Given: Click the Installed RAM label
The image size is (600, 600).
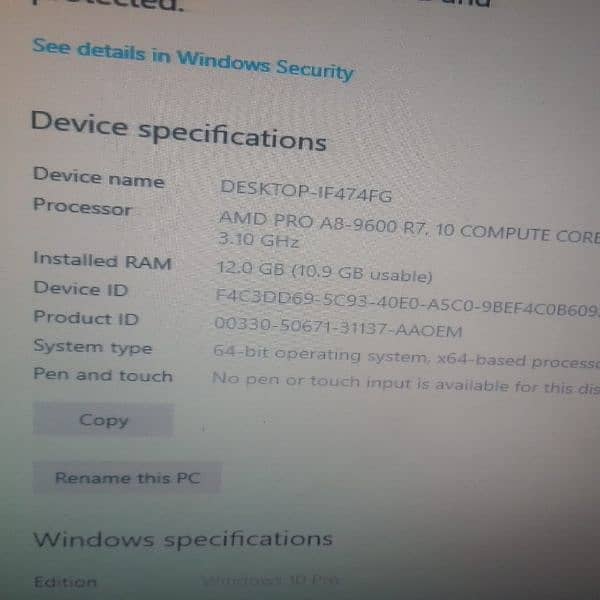Looking at the screenshot, I should point(102,260).
